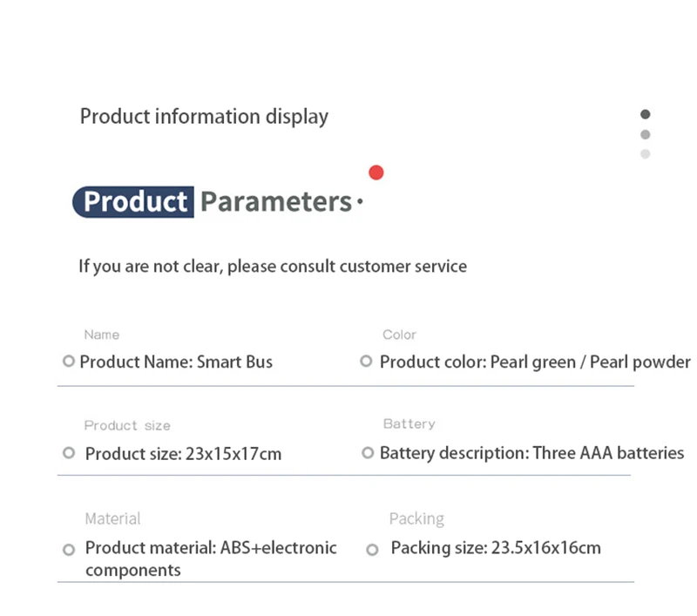The height and width of the screenshot is (616, 697).
Task: Click the gray Packing section label
Action: pos(416,518)
